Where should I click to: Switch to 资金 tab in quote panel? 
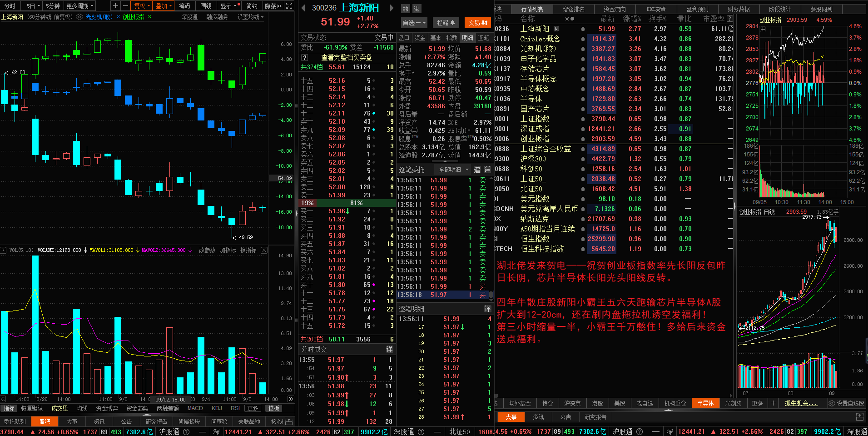pos(420,38)
